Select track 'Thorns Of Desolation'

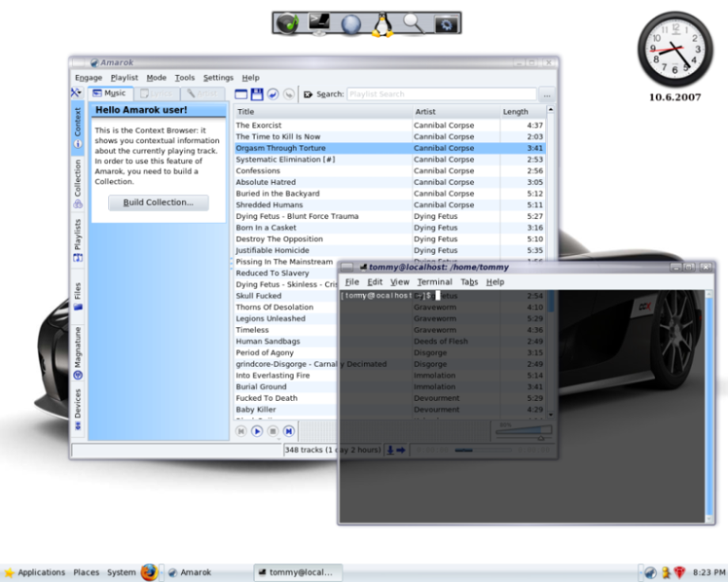coord(286,308)
